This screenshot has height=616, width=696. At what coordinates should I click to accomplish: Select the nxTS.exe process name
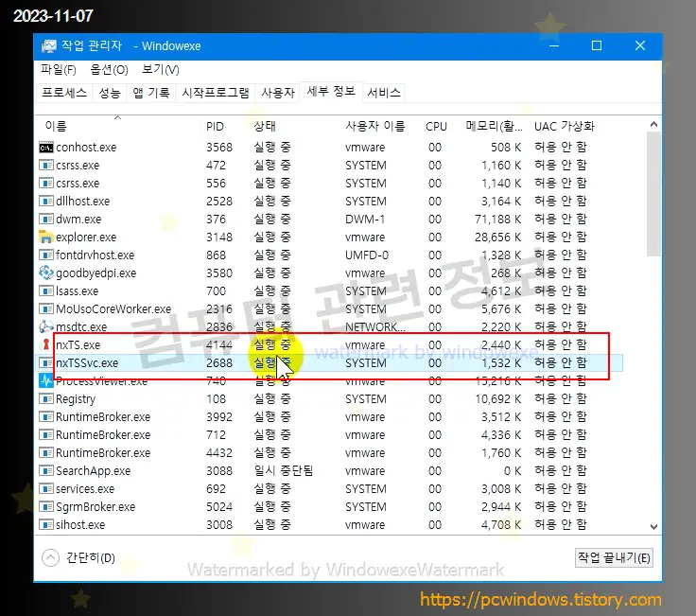[x=78, y=344]
